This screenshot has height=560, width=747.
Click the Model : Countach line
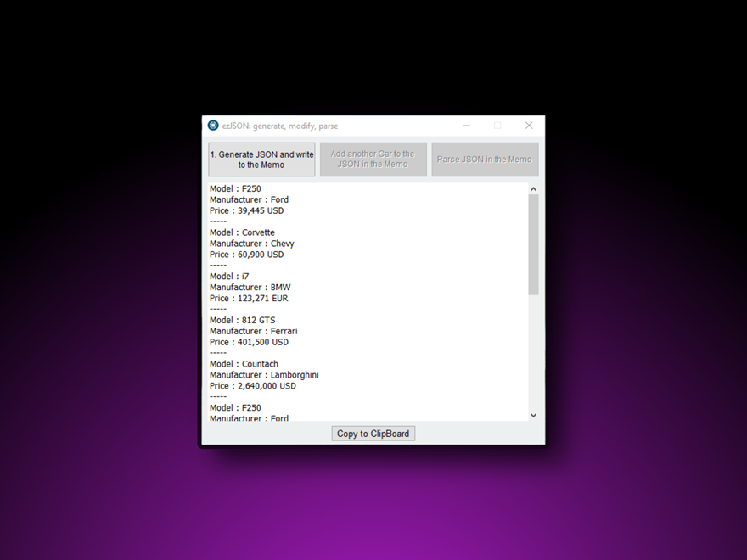[x=244, y=364]
